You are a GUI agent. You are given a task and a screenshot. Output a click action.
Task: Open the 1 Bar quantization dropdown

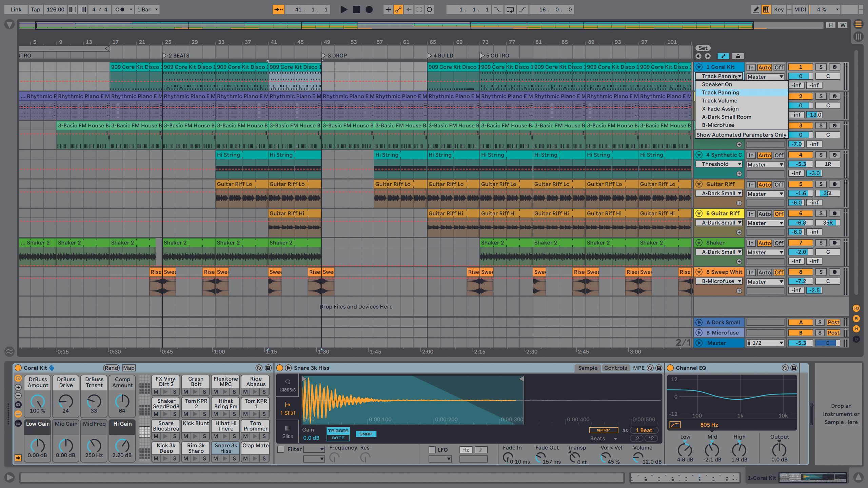pos(147,9)
